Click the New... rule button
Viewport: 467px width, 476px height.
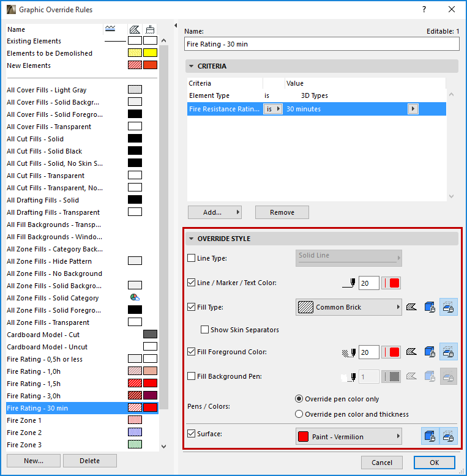(34, 461)
